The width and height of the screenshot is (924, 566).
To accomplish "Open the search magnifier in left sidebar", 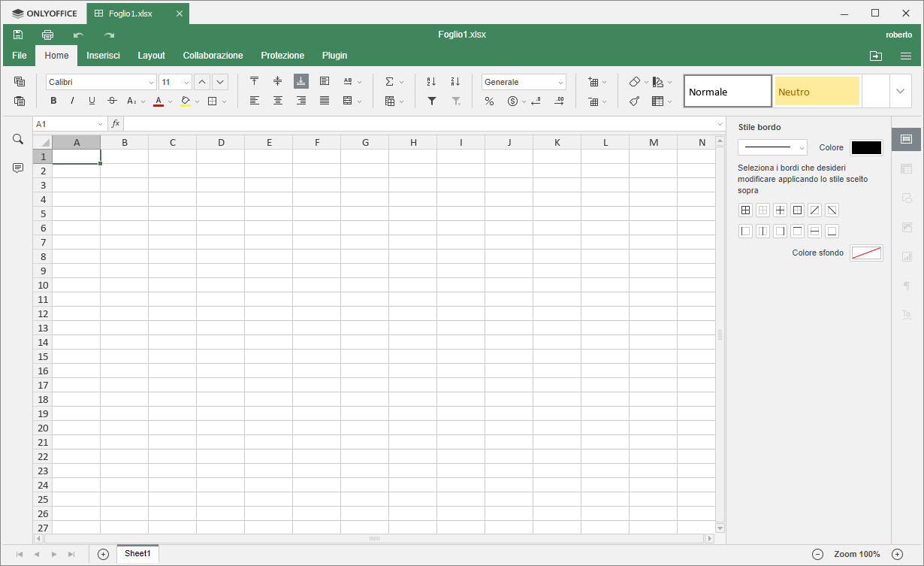I will [18, 139].
